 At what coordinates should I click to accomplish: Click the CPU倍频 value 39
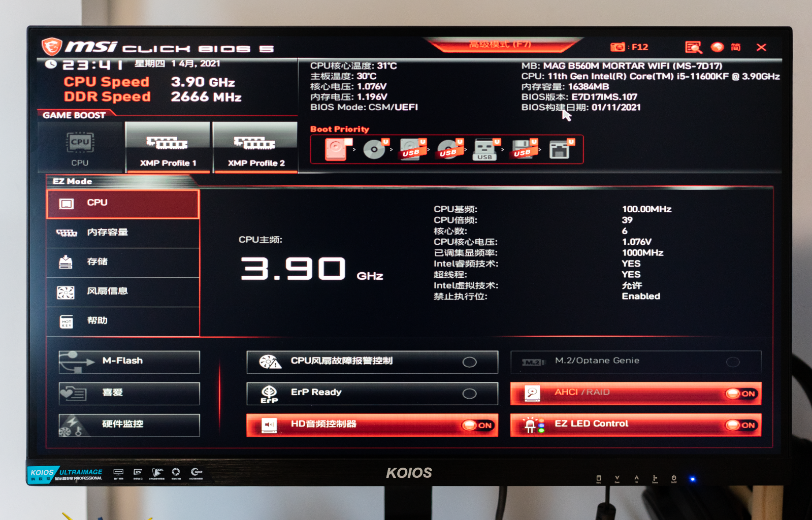click(627, 220)
